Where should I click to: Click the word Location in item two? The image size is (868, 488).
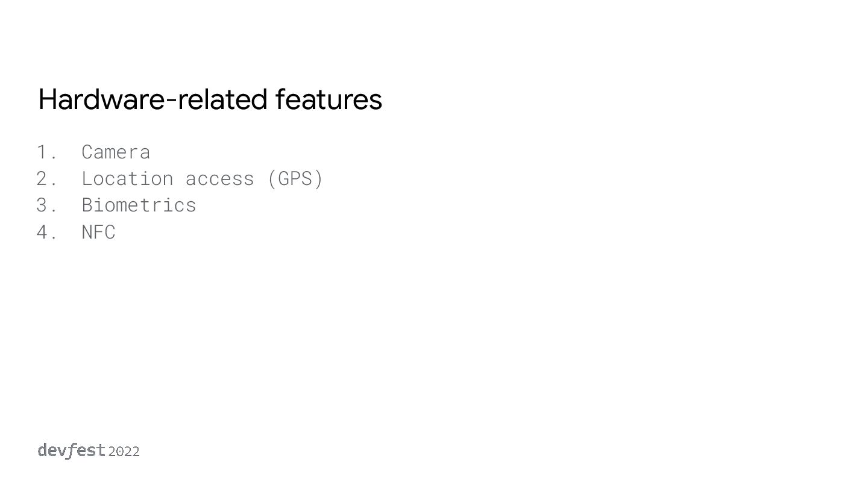(x=127, y=178)
